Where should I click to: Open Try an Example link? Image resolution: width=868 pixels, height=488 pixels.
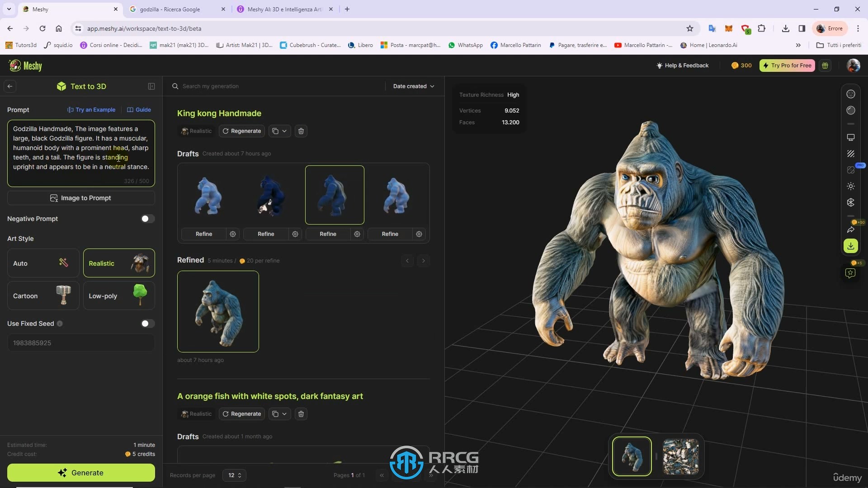[x=91, y=110]
